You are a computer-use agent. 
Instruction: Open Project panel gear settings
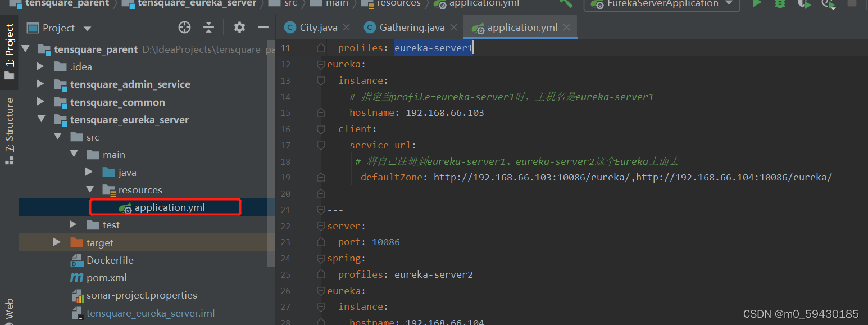click(x=239, y=28)
